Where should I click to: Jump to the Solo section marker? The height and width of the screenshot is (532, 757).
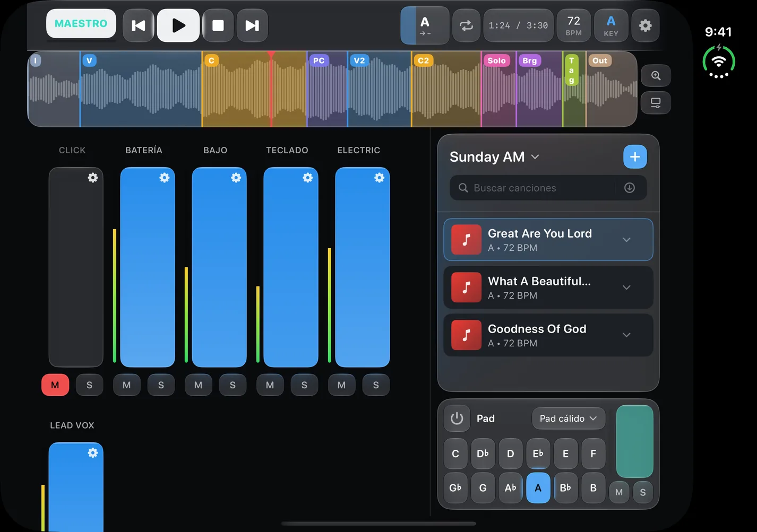pos(496,60)
